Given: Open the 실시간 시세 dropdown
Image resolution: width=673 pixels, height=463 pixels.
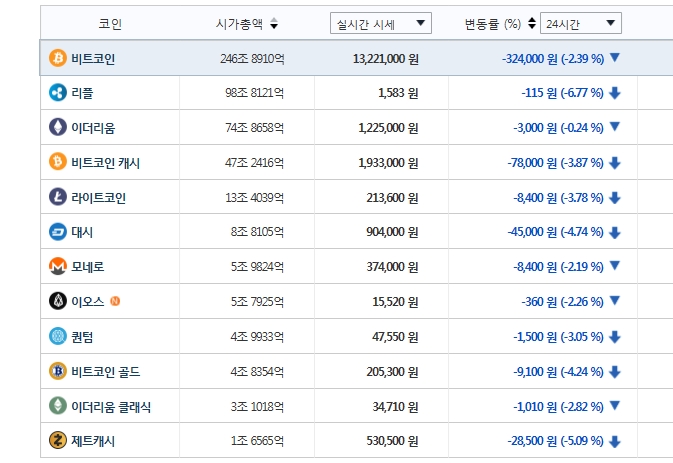Looking at the screenshot, I should tap(381, 23).
